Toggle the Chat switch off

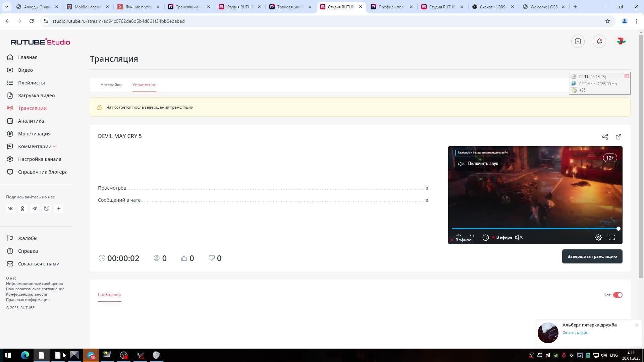coord(618,295)
